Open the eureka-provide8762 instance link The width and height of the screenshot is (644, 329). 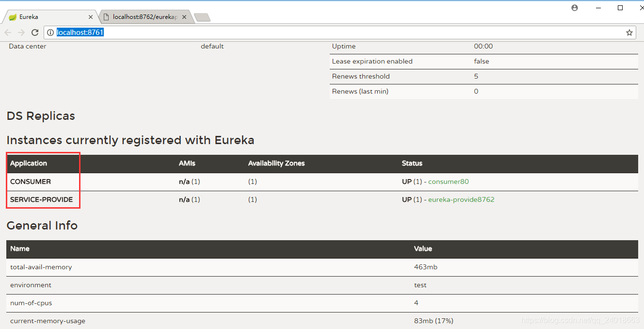[x=461, y=199]
